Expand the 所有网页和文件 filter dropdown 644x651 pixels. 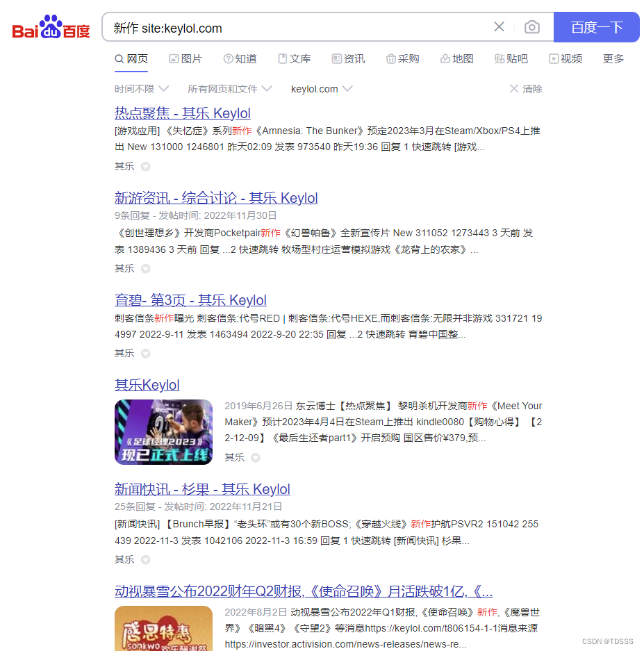(230, 89)
